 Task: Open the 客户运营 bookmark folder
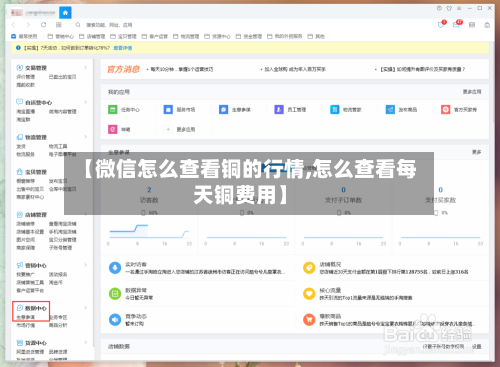[155, 36]
